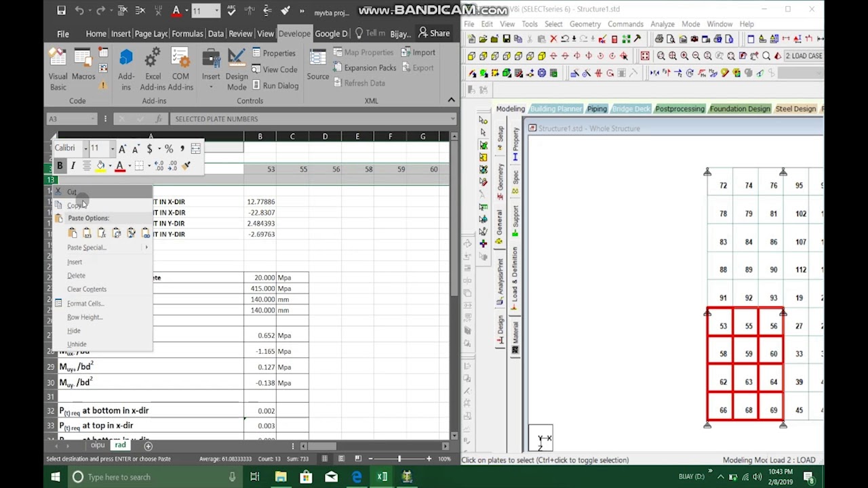Open Excel from the taskbar
868x488 pixels.
pos(382,477)
